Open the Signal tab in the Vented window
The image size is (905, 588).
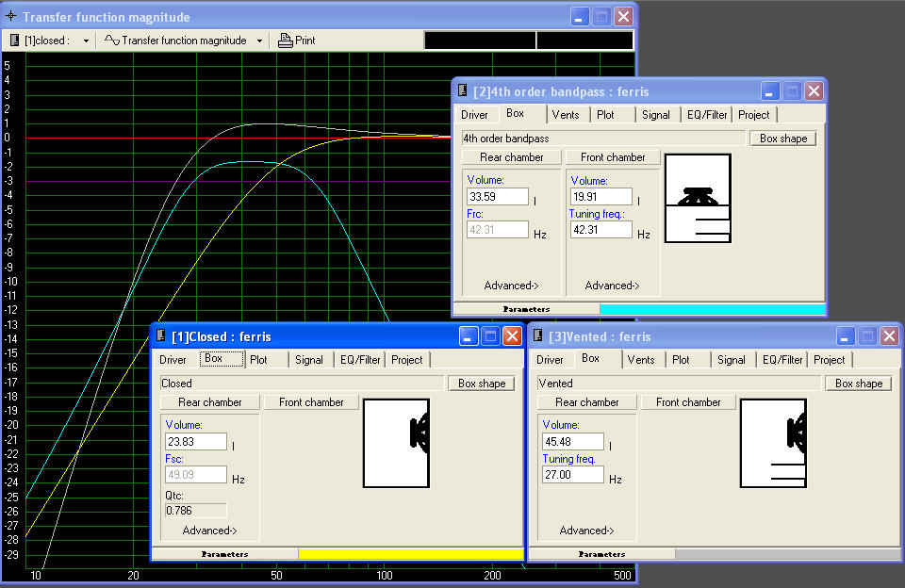pos(732,360)
